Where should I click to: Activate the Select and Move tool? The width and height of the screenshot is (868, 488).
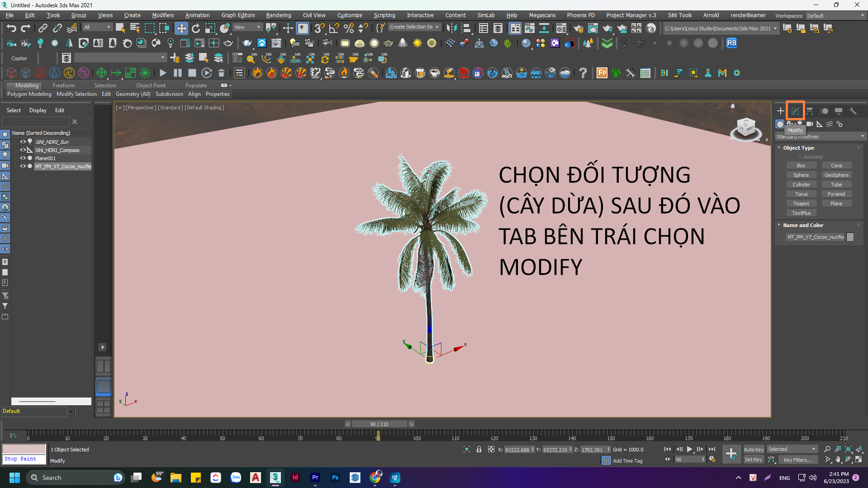coord(181,28)
